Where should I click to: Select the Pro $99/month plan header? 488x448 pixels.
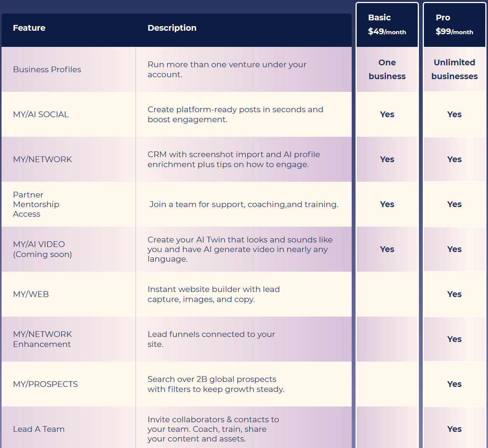454,25
